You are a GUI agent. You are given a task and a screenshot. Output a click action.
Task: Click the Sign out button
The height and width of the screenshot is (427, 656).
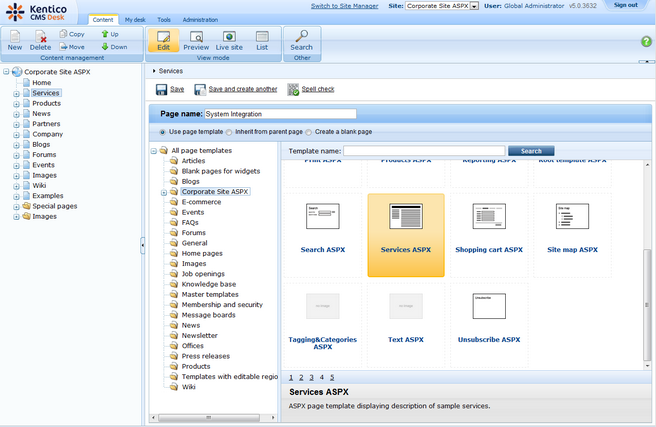626,5
